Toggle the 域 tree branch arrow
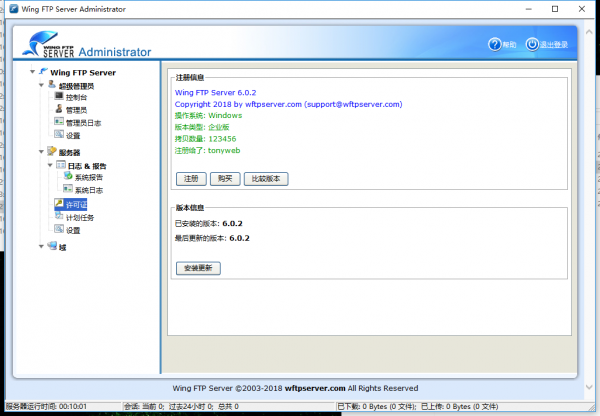Image resolution: width=600 pixels, height=416 pixels. click(x=41, y=247)
